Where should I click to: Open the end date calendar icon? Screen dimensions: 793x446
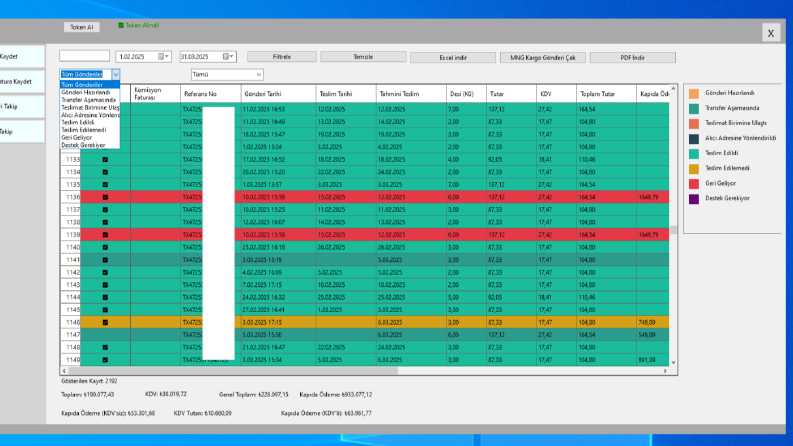pyautogui.click(x=226, y=57)
